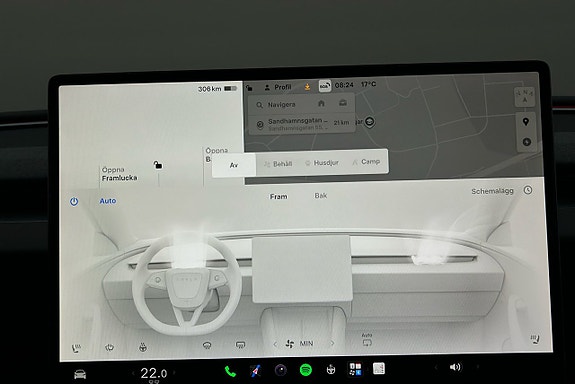575x384 pixels.
Task: Tap the lock icon beside Profil
Action: click(249, 88)
